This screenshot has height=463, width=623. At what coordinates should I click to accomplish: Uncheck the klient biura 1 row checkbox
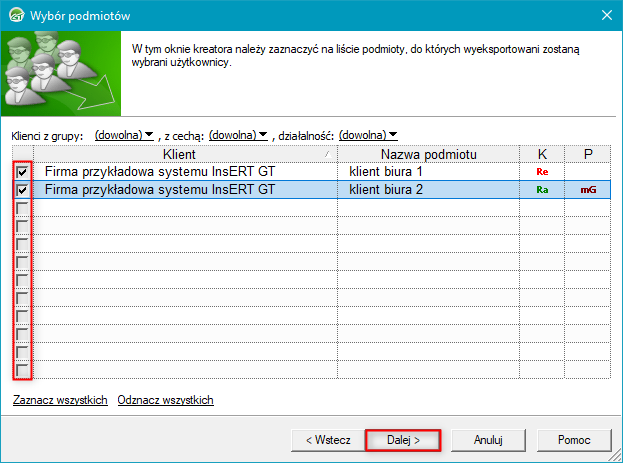[x=22, y=172]
